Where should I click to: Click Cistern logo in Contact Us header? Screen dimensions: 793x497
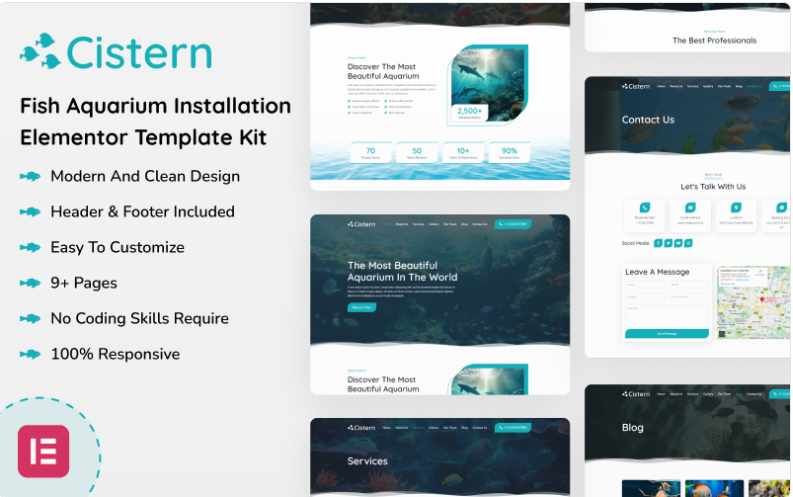(x=636, y=86)
